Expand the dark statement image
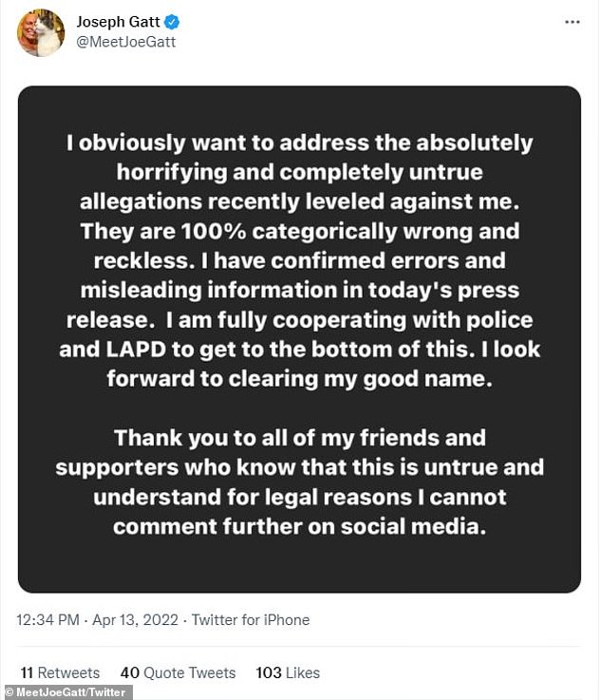This screenshot has width=602, height=700. pyautogui.click(x=299, y=339)
